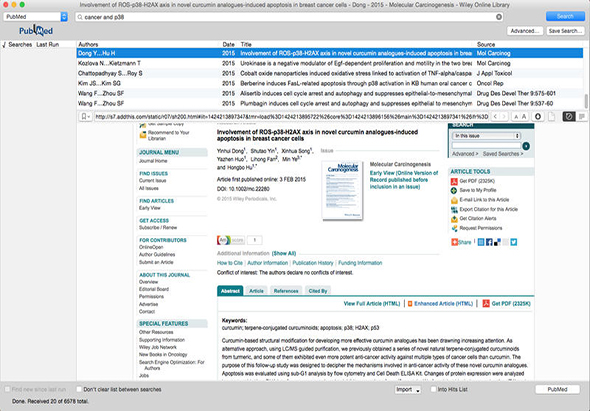This screenshot has height=411, width=590.
Task: Click the Altmetric score badge
Action: 231,240
